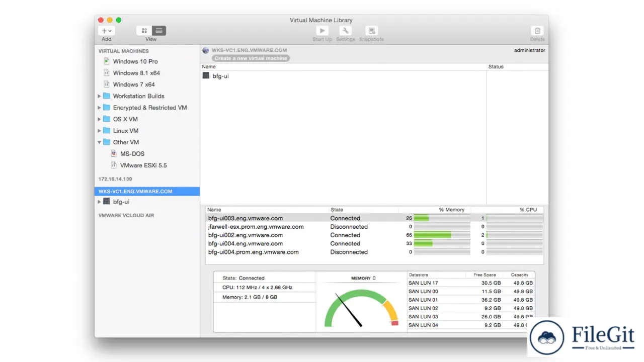Click State: Connected info row
644x362 pixels.
pyautogui.click(x=265, y=278)
